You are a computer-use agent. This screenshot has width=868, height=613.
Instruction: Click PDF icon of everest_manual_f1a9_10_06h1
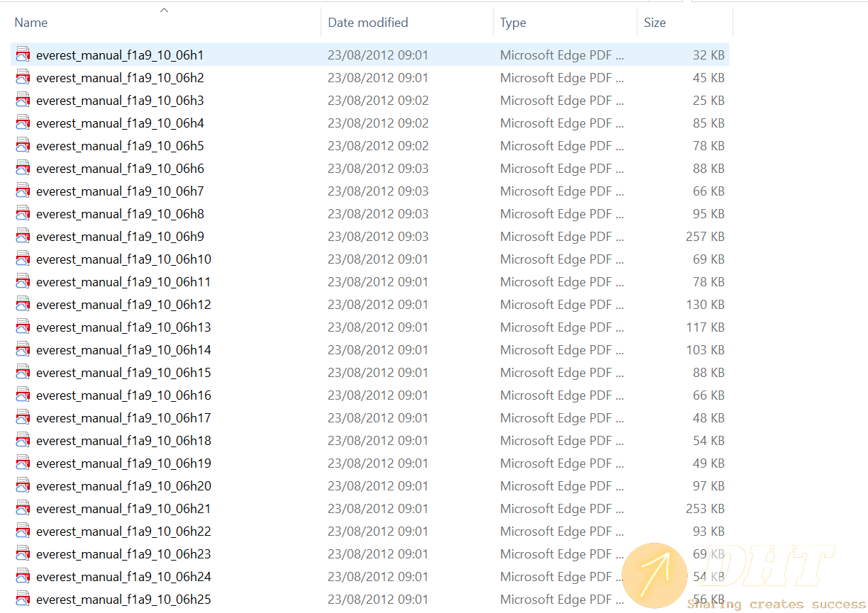tap(23, 55)
